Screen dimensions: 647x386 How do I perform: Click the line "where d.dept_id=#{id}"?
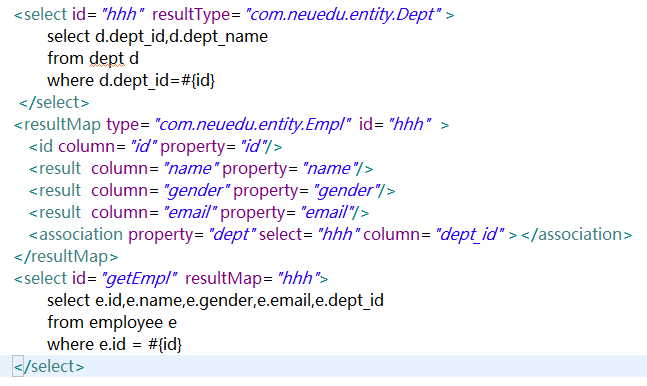[x=131, y=80]
